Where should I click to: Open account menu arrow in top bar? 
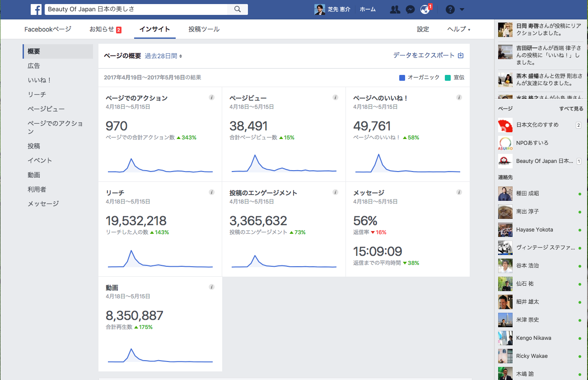[462, 9]
